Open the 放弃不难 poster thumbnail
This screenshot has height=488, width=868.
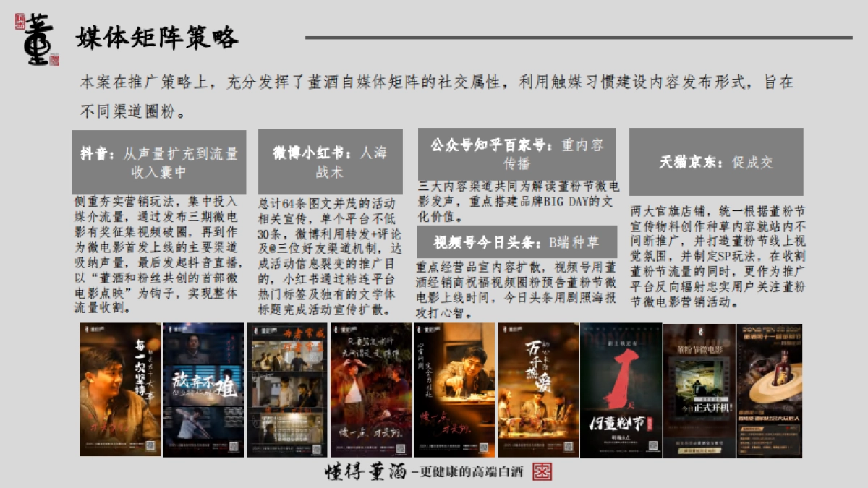pos(203,389)
